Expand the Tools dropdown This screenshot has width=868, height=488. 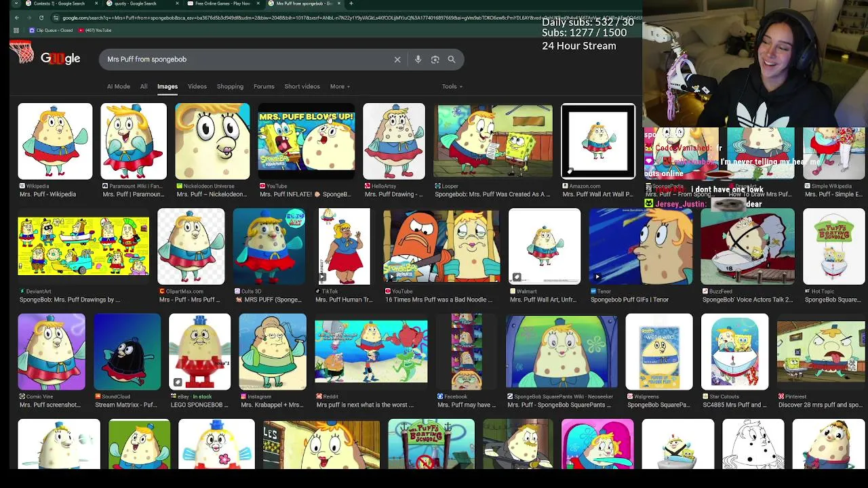(452, 87)
